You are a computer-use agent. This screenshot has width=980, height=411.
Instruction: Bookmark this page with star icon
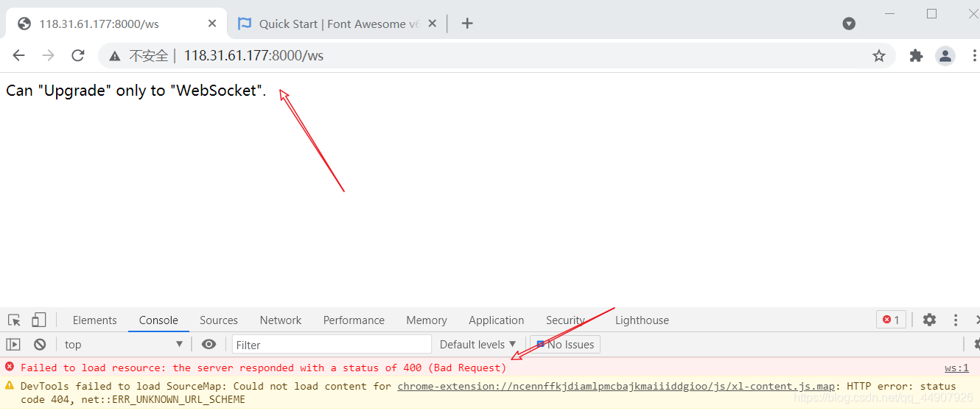click(878, 55)
